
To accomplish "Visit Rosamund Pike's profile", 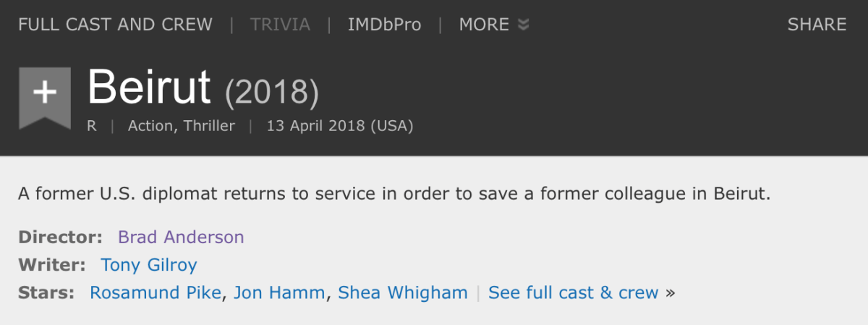I will pyautogui.click(x=156, y=292).
